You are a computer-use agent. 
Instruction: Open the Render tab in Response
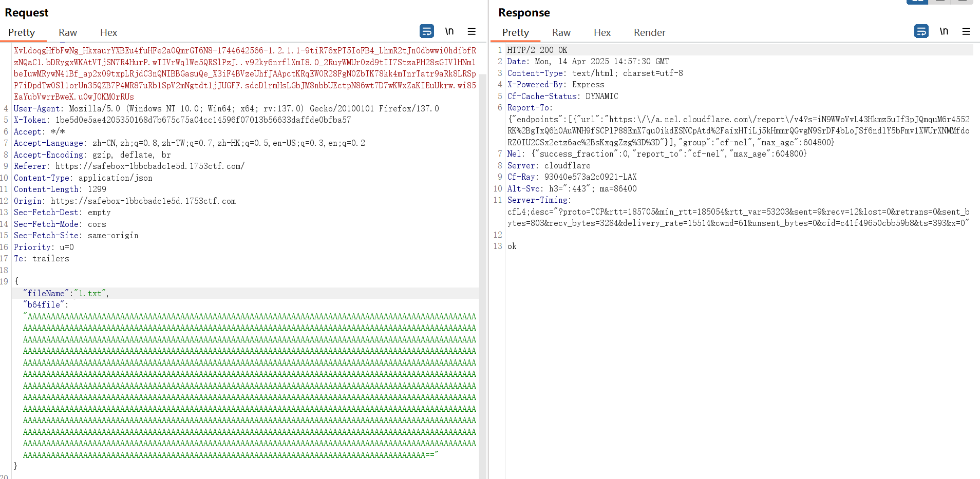point(649,32)
